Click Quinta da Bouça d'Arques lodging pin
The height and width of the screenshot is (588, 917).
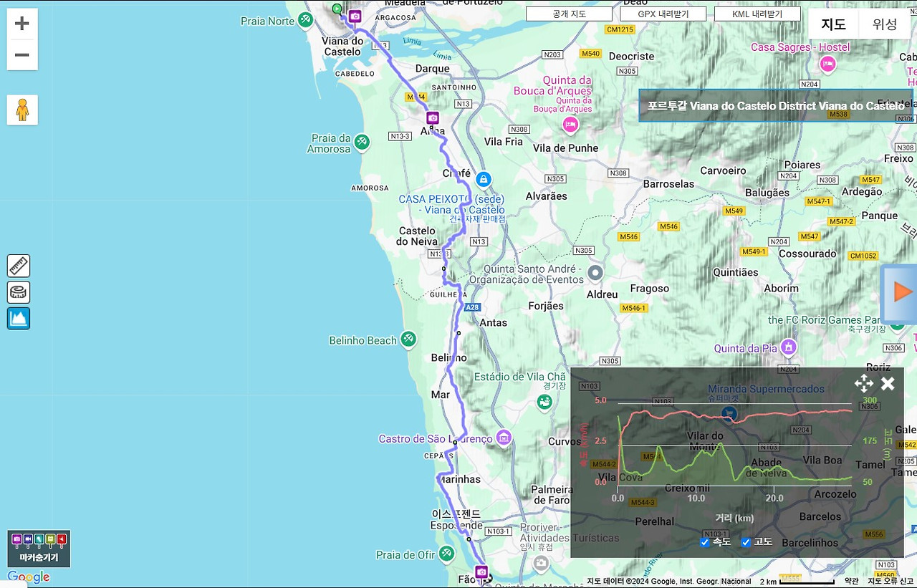click(x=570, y=125)
